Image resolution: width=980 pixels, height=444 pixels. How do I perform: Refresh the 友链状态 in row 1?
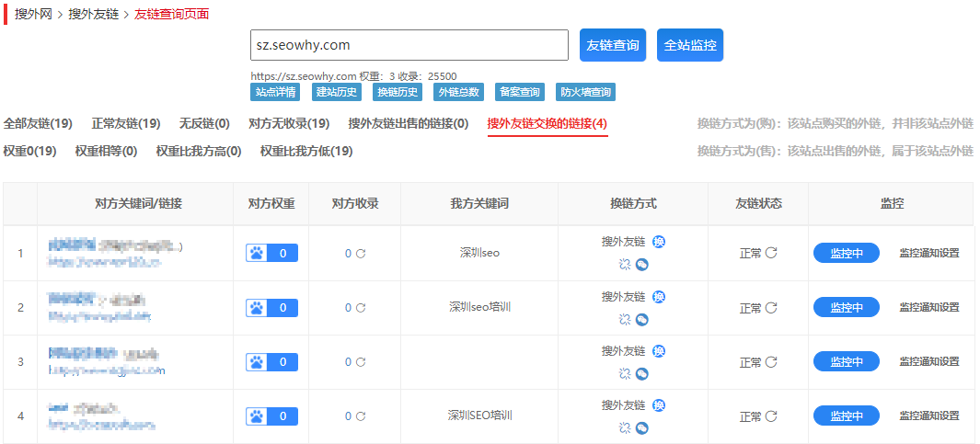771,253
